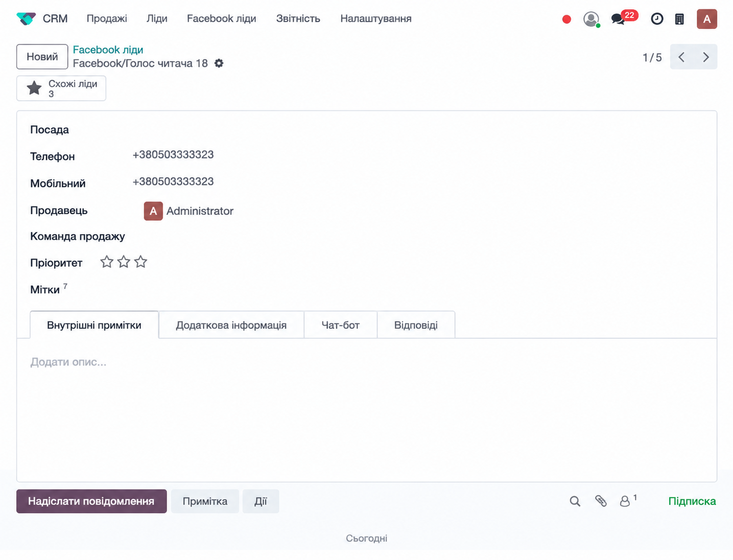733x560 pixels.
Task: Set priority to second star
Action: tap(124, 262)
